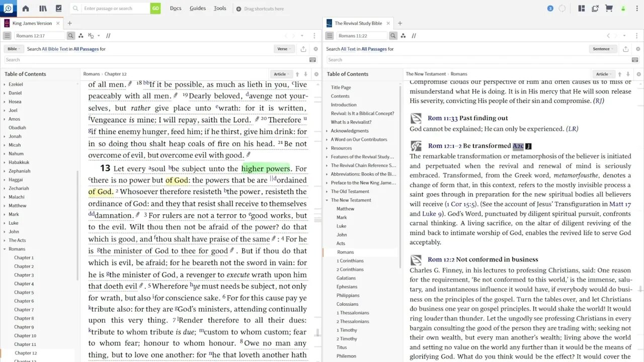Toggle inline search in Revival Study Bible panel
The image size is (644, 362).
point(393,36)
